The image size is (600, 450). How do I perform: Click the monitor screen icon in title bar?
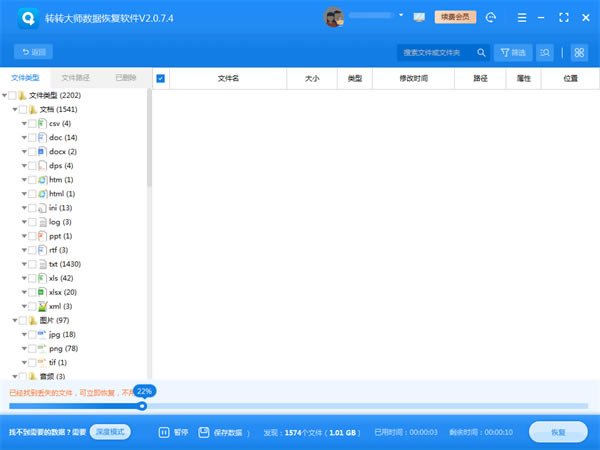[x=418, y=17]
